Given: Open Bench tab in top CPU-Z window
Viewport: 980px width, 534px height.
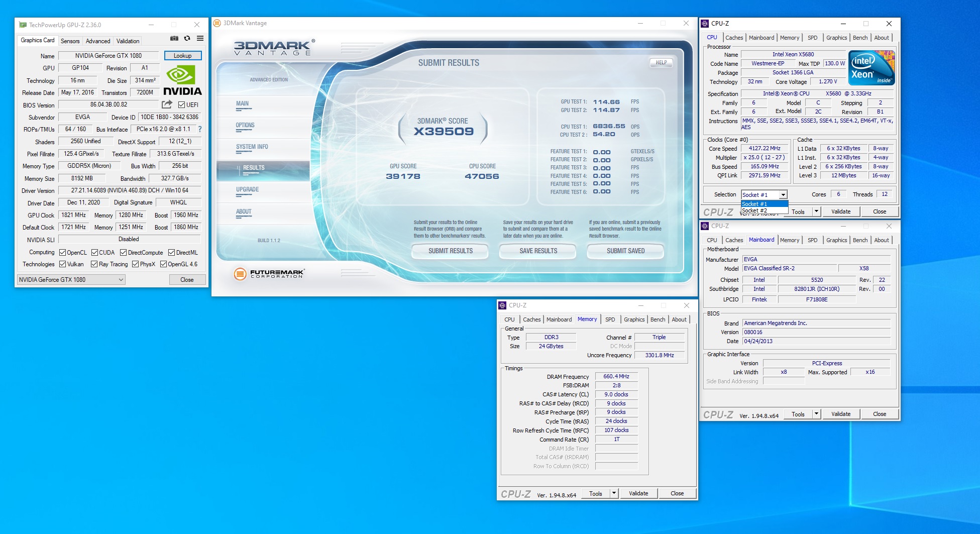Looking at the screenshot, I should click(x=860, y=38).
